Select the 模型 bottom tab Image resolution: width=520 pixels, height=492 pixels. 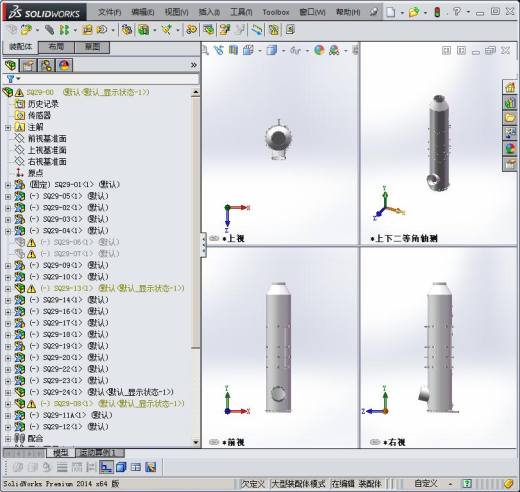60,453
